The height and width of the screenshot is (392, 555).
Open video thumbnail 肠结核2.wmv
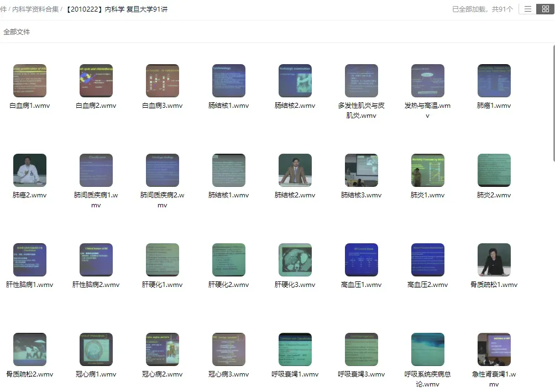click(x=295, y=81)
